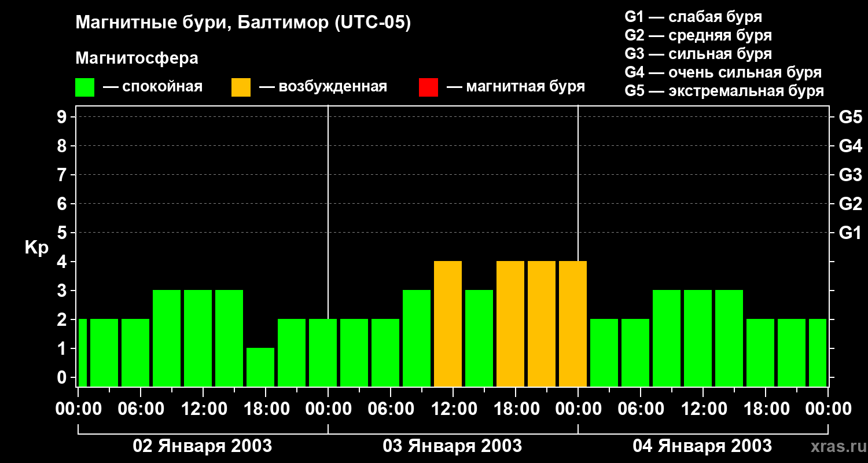Click the '02 Января 2003' date label
Viewport: 868px width, 463px height.
coord(203,446)
